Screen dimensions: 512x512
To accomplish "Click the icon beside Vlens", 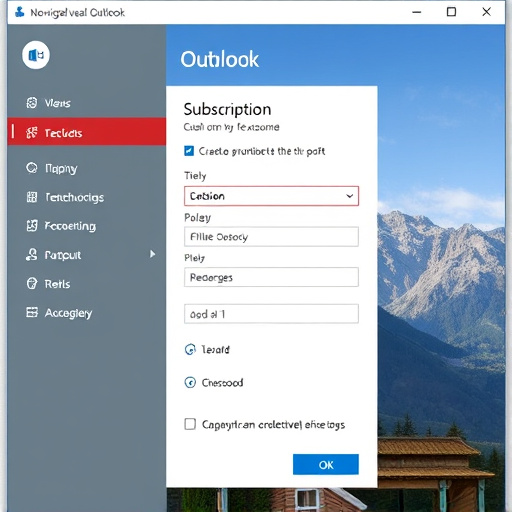I will pyautogui.click(x=32, y=103).
